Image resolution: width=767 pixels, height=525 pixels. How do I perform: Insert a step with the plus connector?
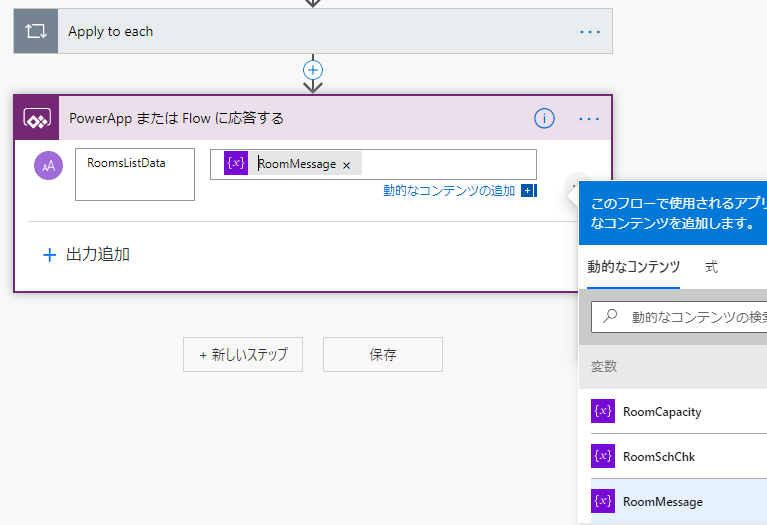click(x=313, y=70)
